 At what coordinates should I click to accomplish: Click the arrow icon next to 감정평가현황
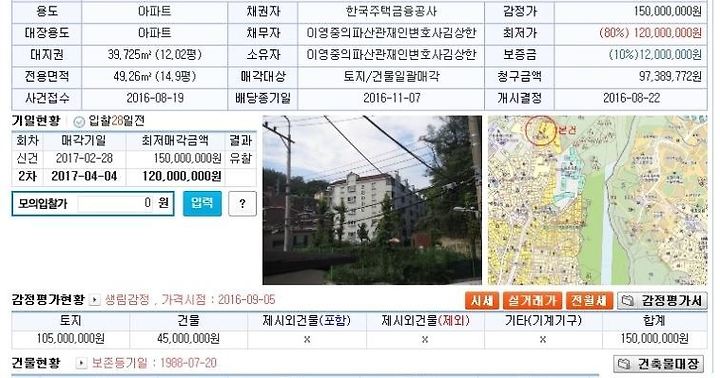(94, 300)
